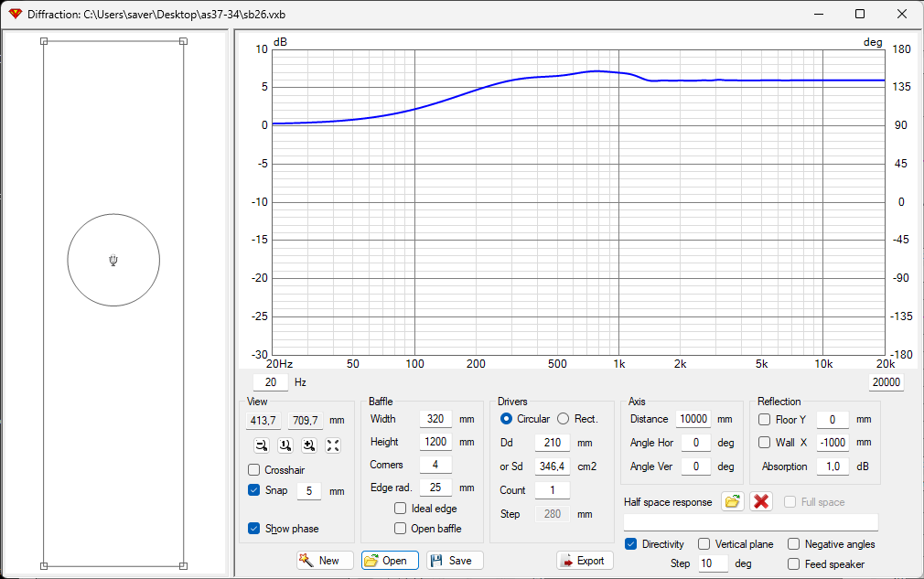
Task: Select the top-left baffle corner handle
Action: tap(44, 41)
